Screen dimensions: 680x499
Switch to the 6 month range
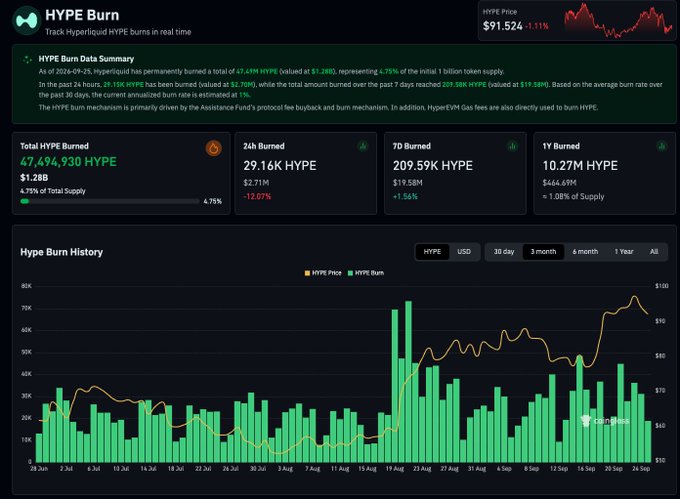[x=585, y=251]
